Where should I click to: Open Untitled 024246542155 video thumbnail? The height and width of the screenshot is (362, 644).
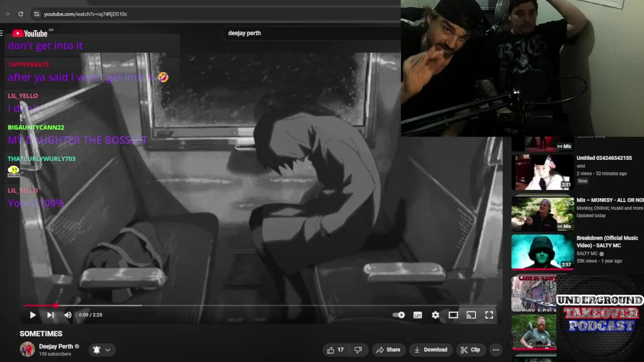coord(542,172)
